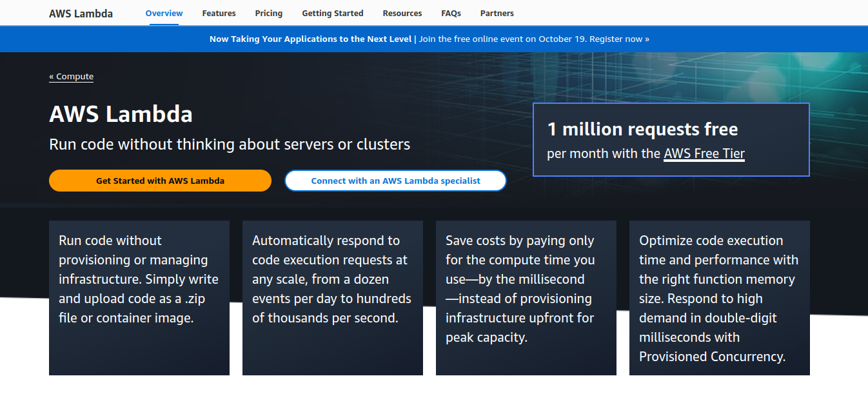This screenshot has height=405, width=868.
Task: View the Partners page
Action: (497, 13)
